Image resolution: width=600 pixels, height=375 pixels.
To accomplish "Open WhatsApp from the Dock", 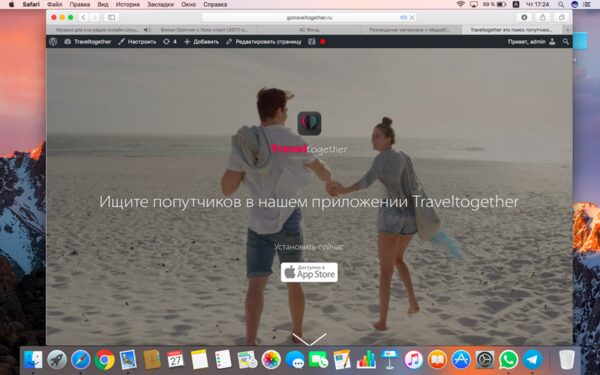I will (x=509, y=360).
